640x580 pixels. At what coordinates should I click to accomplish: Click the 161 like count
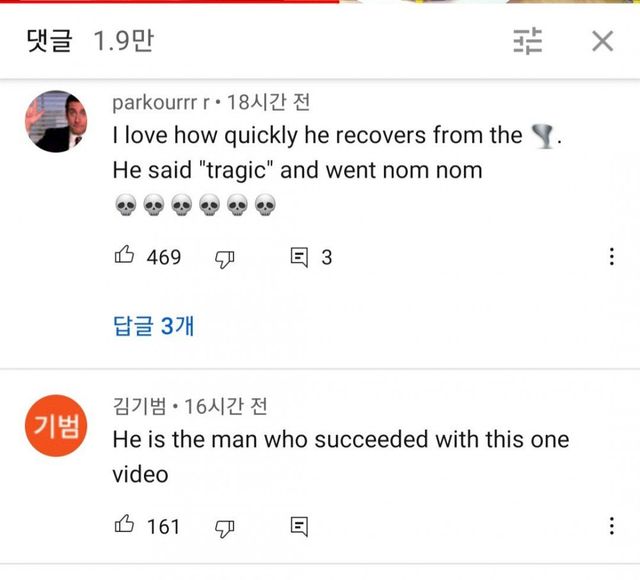pos(164,525)
